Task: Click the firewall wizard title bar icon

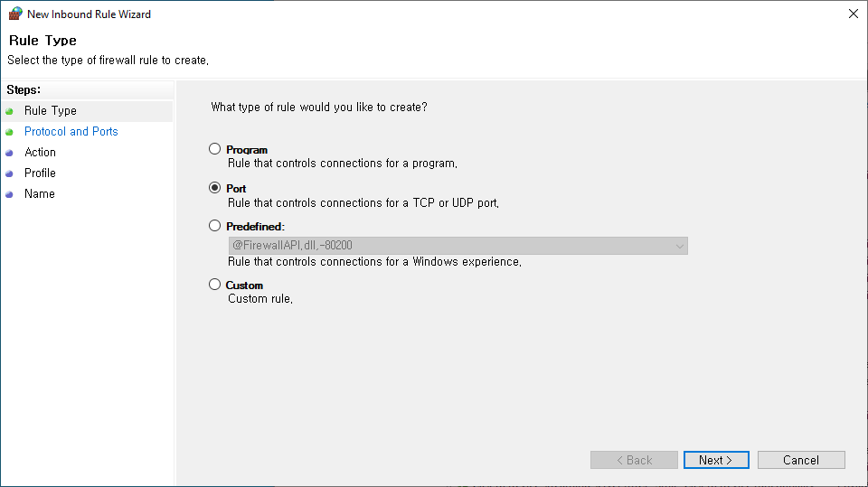Action: click(x=15, y=14)
